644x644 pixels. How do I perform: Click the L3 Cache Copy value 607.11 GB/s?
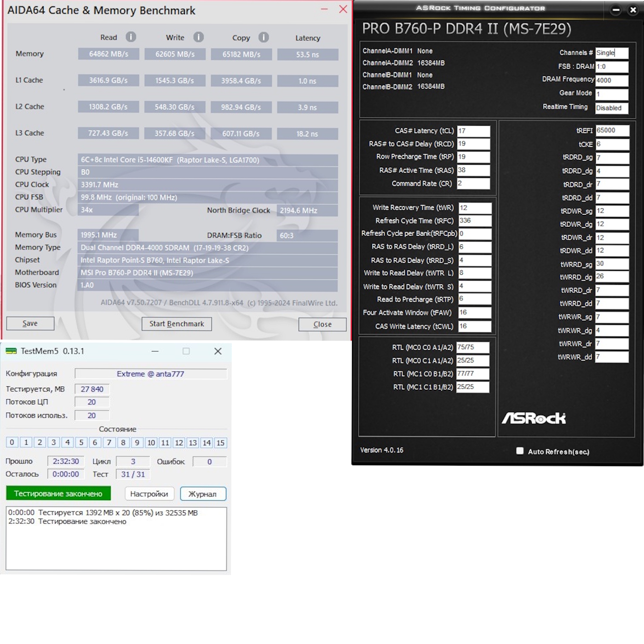point(241,134)
